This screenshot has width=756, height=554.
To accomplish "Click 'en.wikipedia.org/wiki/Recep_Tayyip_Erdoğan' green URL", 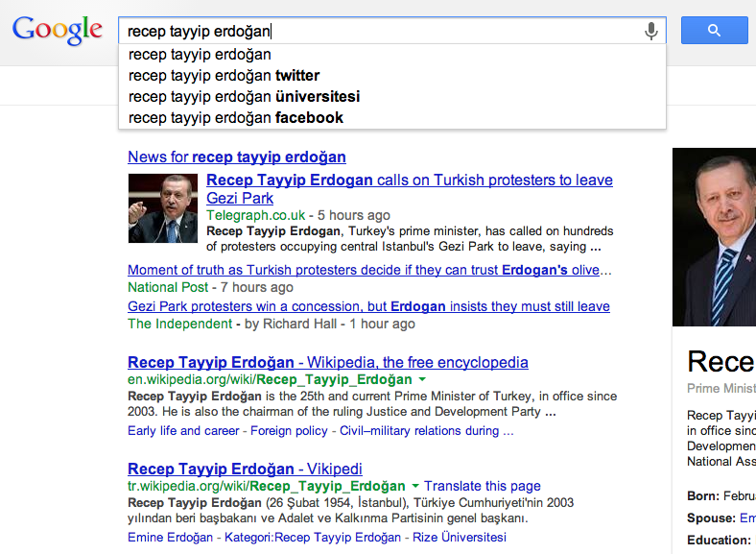I will [x=270, y=379].
